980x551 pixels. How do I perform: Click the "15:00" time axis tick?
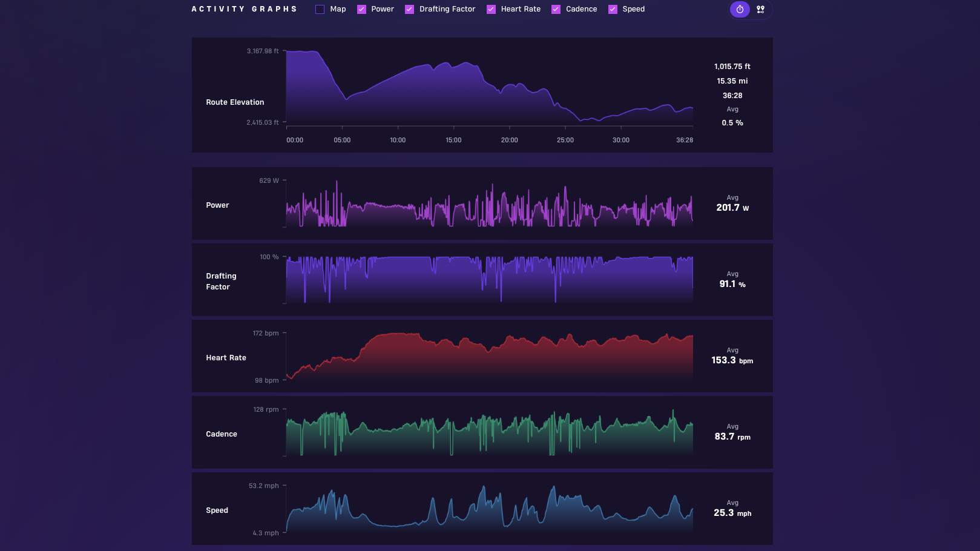453,140
